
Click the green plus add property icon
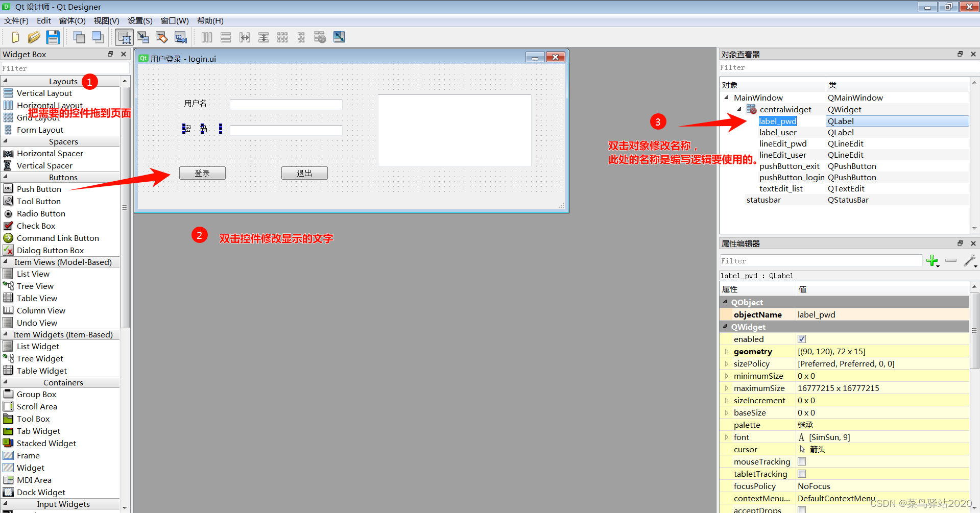(933, 261)
